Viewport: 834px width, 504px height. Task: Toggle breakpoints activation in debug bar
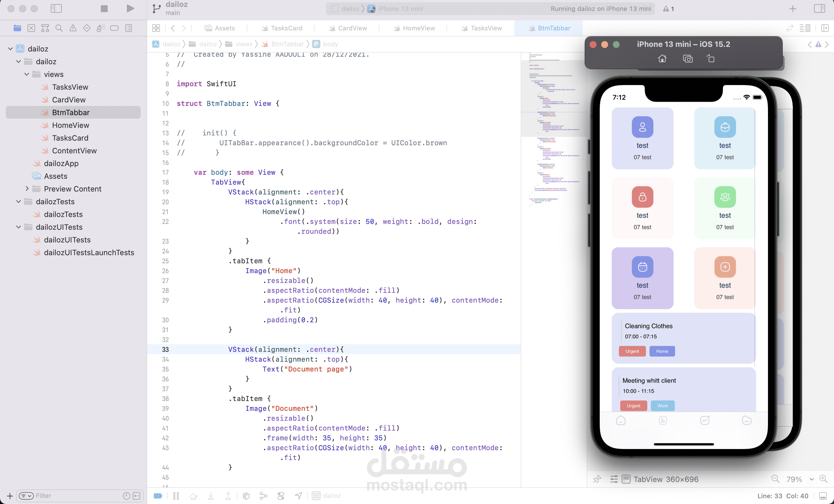[158, 496]
